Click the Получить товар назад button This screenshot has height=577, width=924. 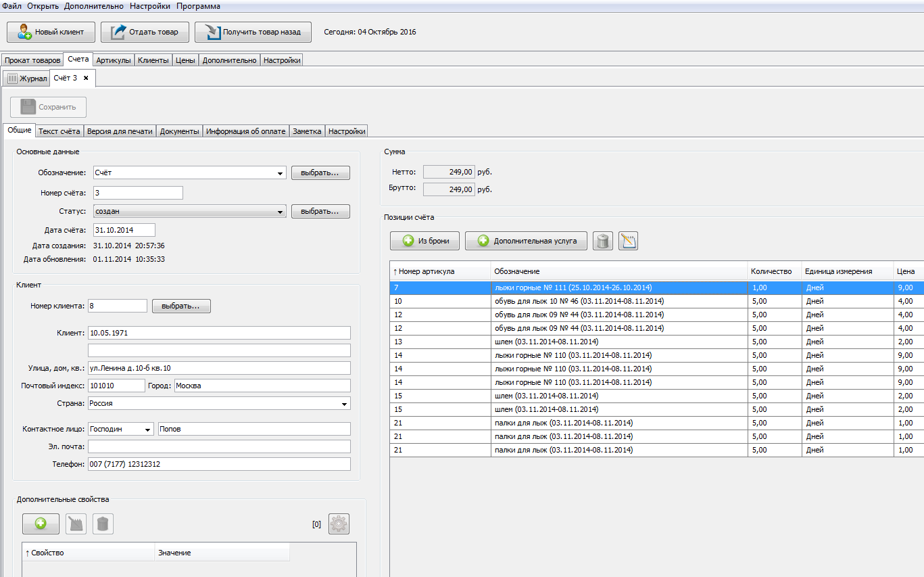click(x=253, y=32)
